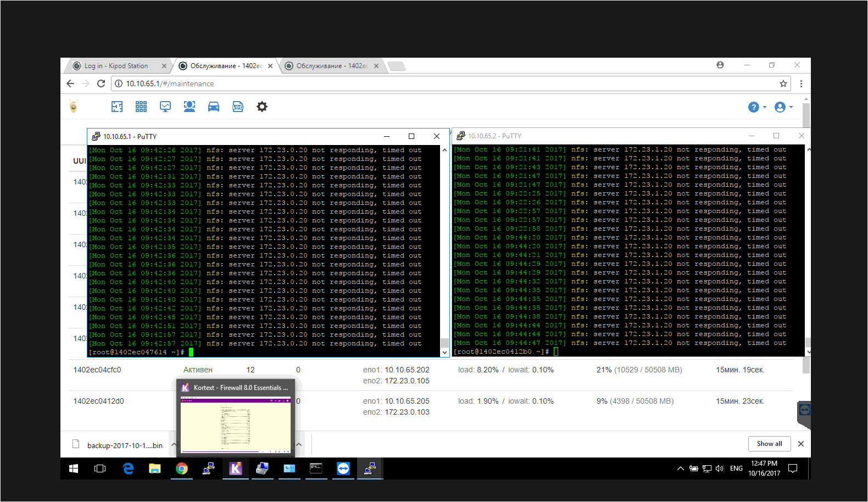The height and width of the screenshot is (502, 868).
Task: View site information icon in address bar
Action: 119,83
